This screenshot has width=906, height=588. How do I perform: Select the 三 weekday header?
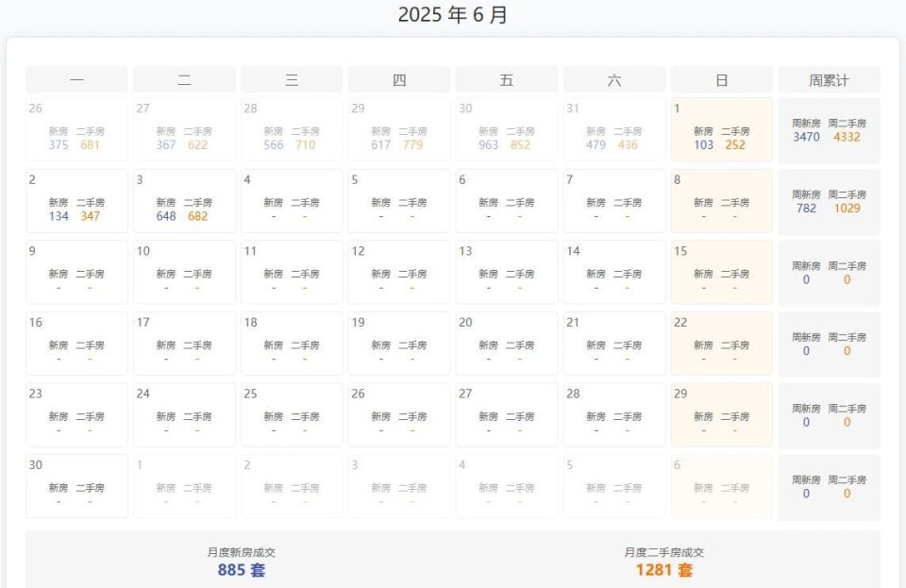coord(292,79)
